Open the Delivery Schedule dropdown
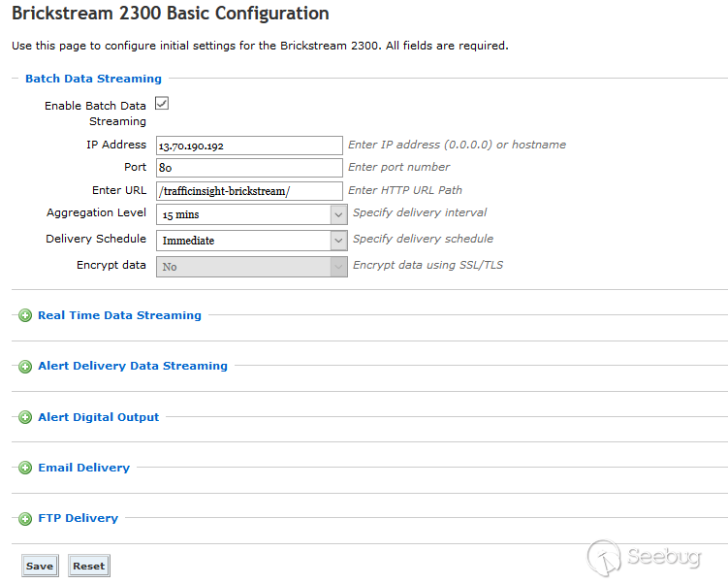Viewport: 728px width, 584px height. [x=252, y=241]
